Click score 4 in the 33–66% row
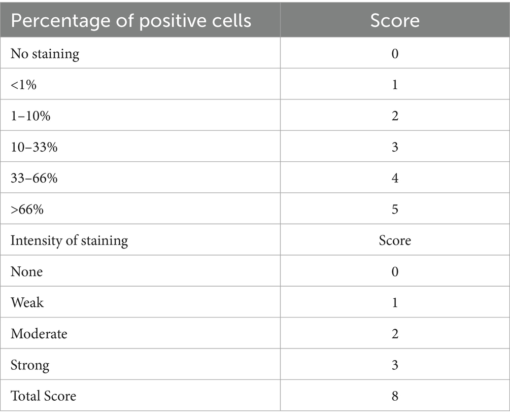The image size is (510, 420). pyautogui.click(x=395, y=179)
